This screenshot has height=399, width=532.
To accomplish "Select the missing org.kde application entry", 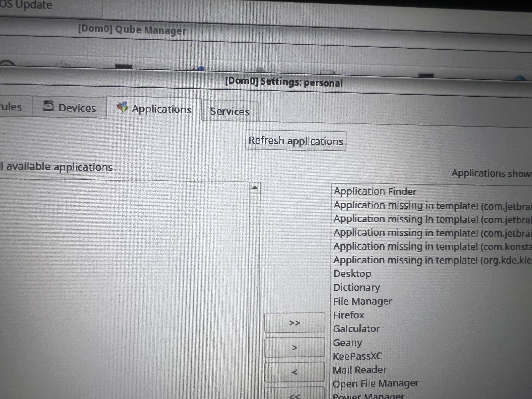I will [x=432, y=260].
